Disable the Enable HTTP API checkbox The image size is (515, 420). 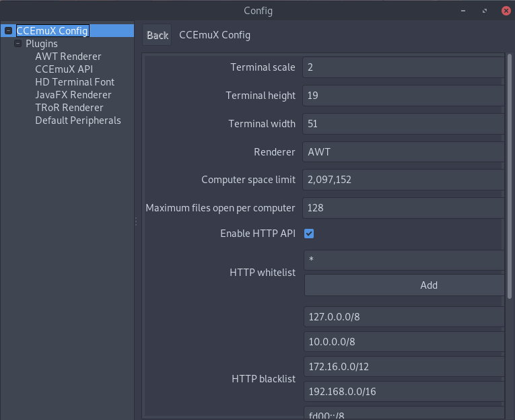pyautogui.click(x=309, y=234)
